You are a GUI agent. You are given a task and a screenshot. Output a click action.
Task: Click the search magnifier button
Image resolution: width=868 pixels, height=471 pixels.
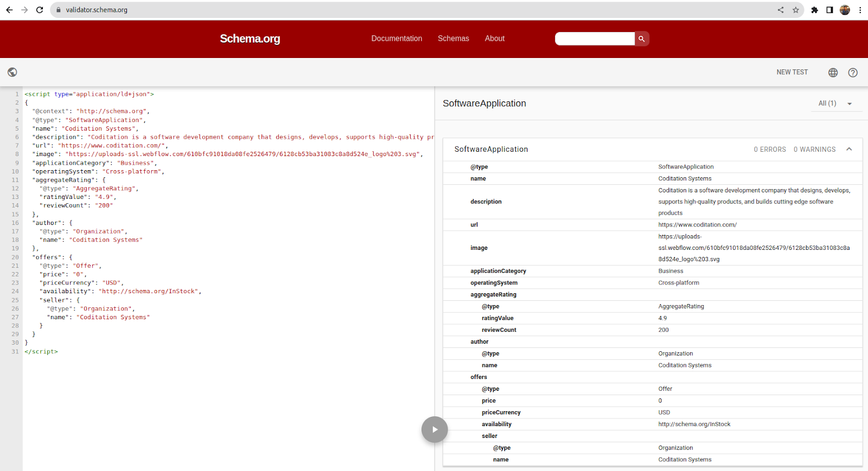[642, 38]
